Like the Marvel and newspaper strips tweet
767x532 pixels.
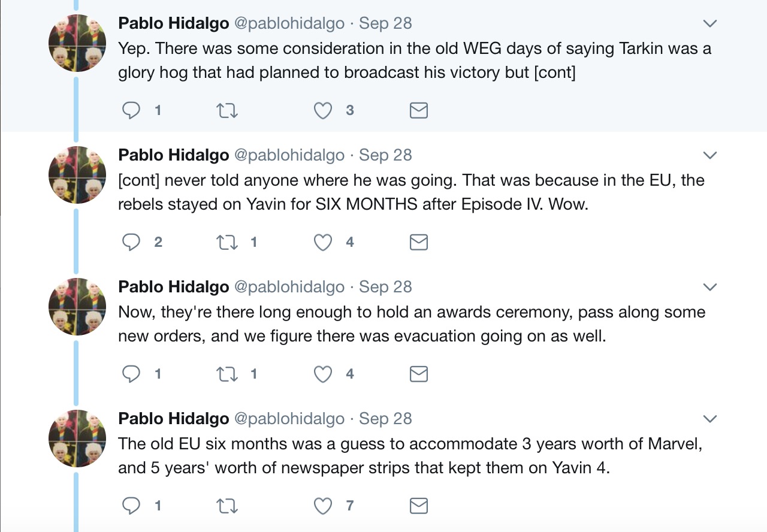pos(323,506)
